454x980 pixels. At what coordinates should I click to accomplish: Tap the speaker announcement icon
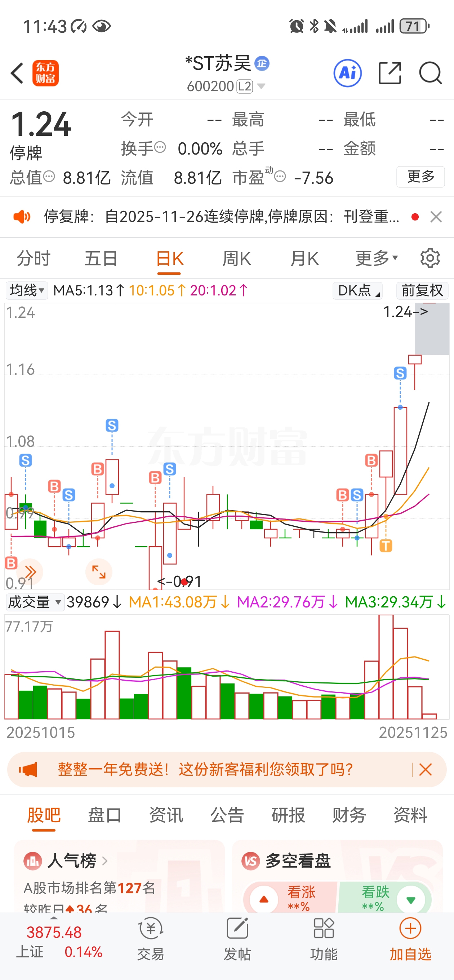(x=22, y=217)
